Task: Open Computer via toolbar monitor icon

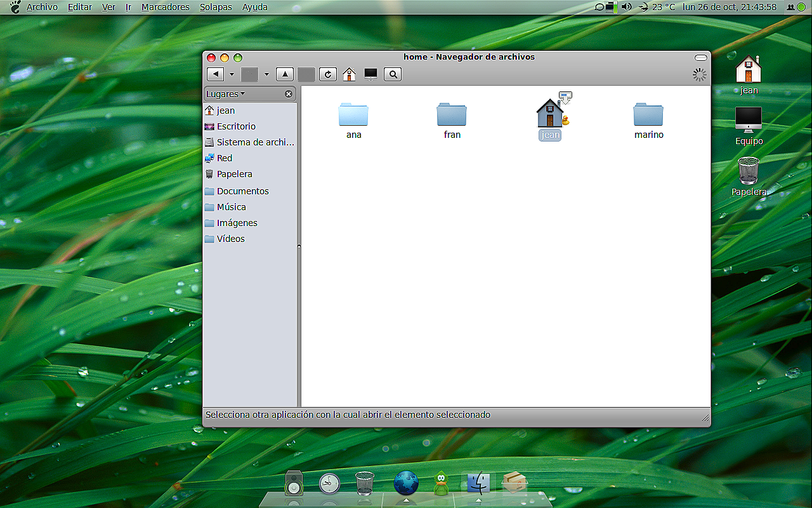Action: pyautogui.click(x=370, y=74)
